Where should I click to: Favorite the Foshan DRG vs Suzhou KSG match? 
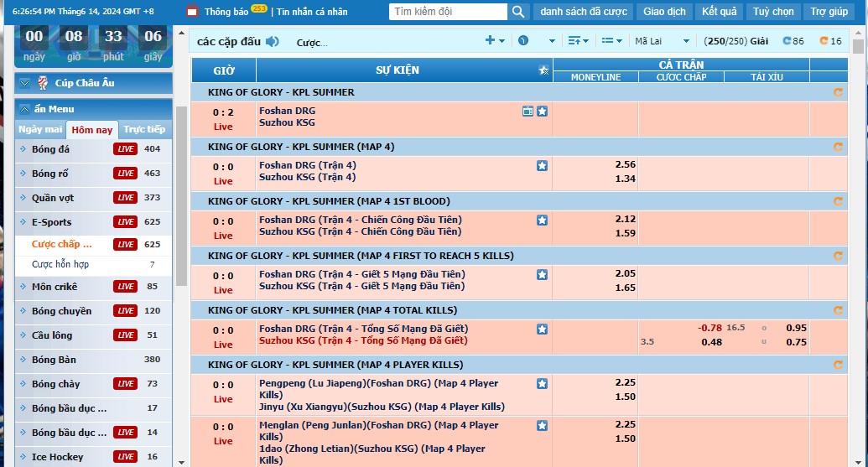542,112
